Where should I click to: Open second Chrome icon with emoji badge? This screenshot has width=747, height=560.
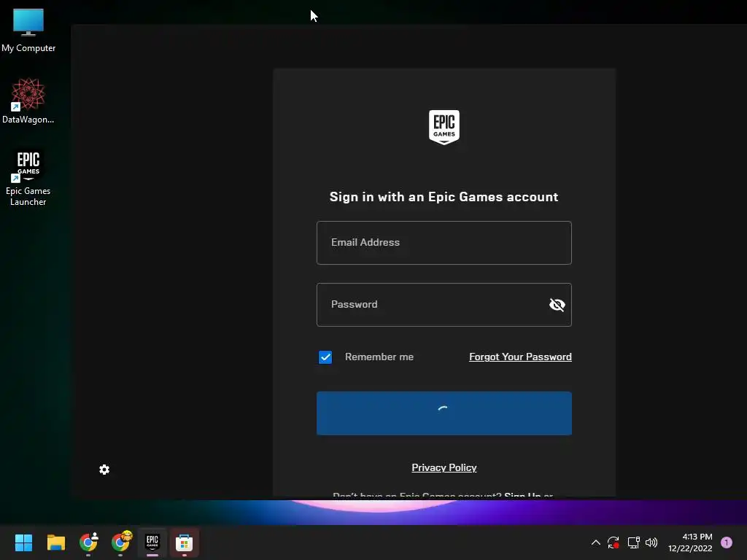tap(121, 542)
